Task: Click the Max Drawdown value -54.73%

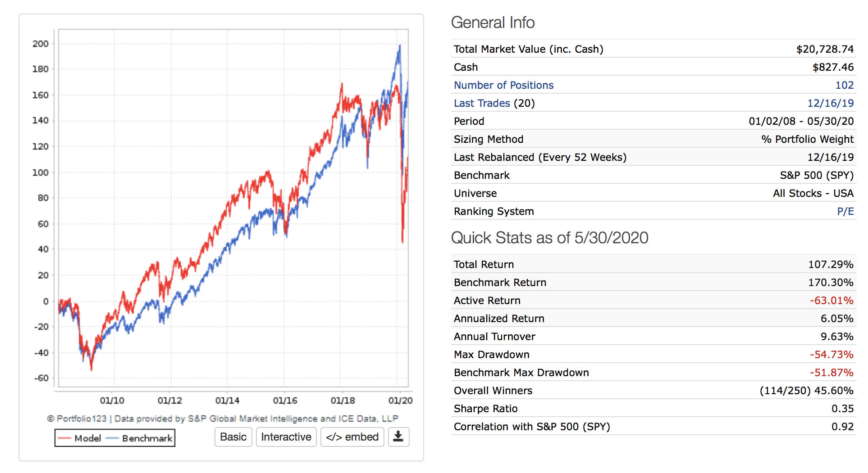Action: point(831,355)
